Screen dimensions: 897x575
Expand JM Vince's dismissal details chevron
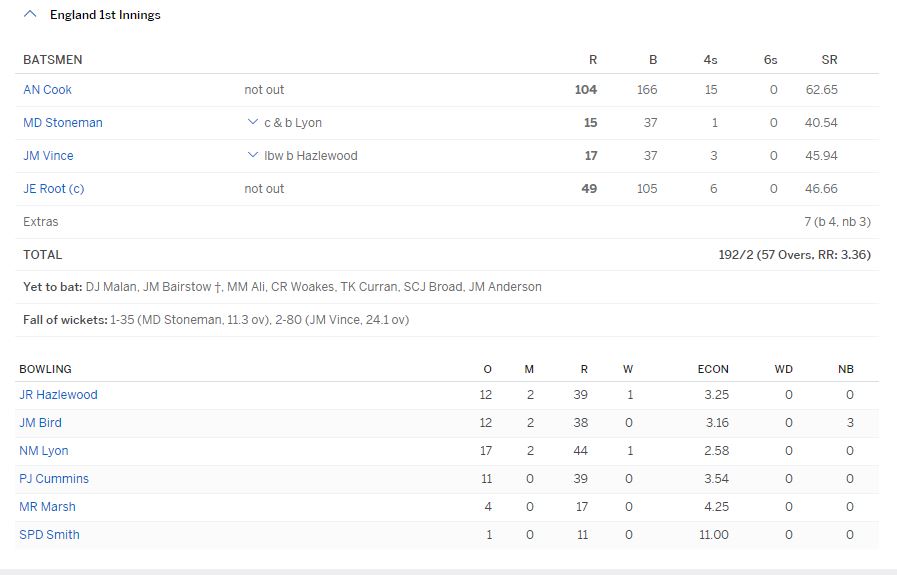tap(252, 155)
